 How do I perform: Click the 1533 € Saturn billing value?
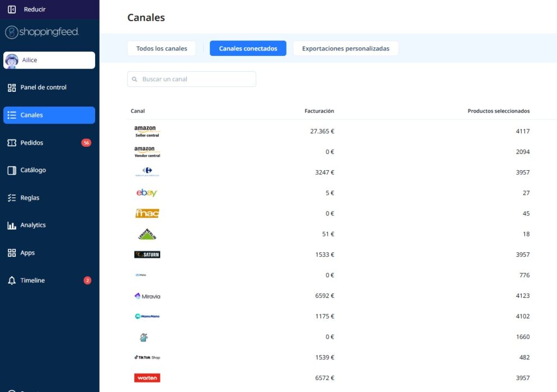point(325,254)
